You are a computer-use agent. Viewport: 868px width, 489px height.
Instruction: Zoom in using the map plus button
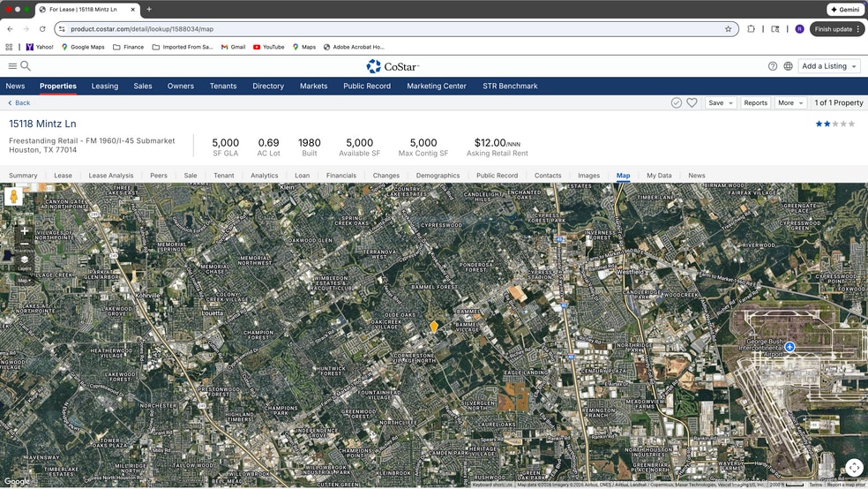click(x=24, y=231)
